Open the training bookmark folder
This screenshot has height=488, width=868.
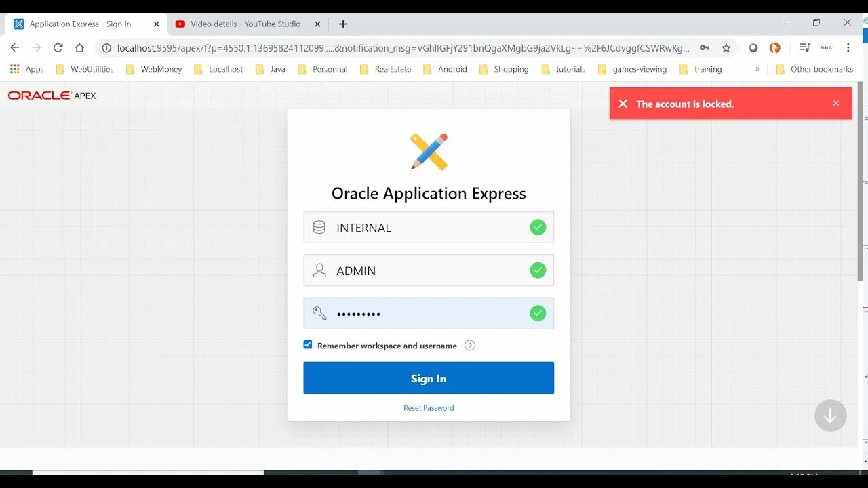701,69
